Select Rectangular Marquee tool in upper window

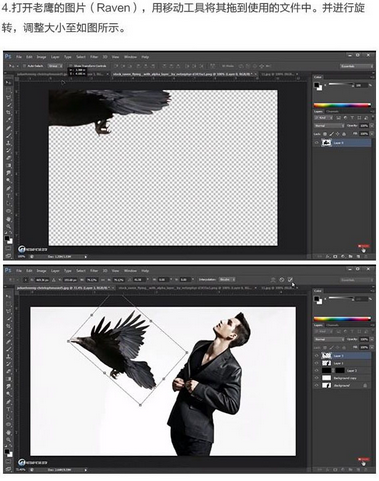[x=9, y=90]
